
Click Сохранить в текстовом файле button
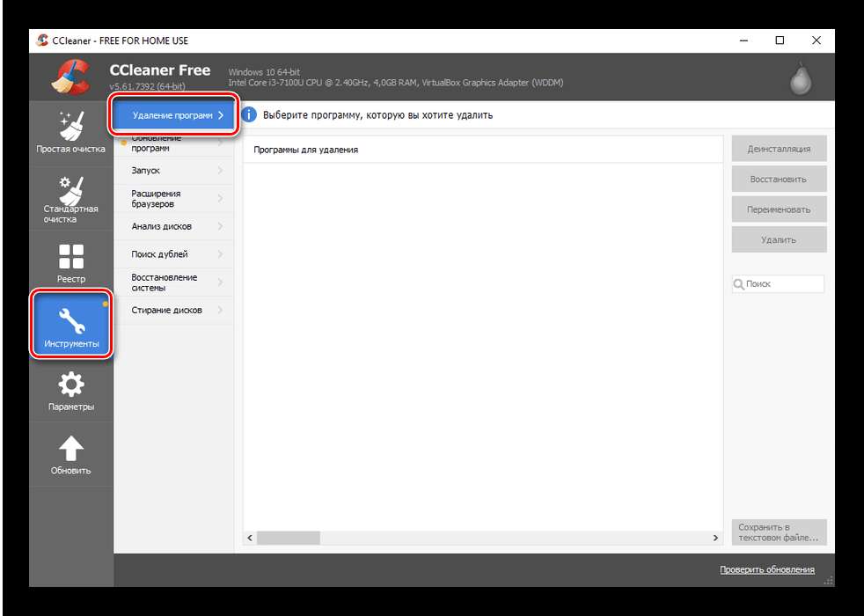point(780,532)
